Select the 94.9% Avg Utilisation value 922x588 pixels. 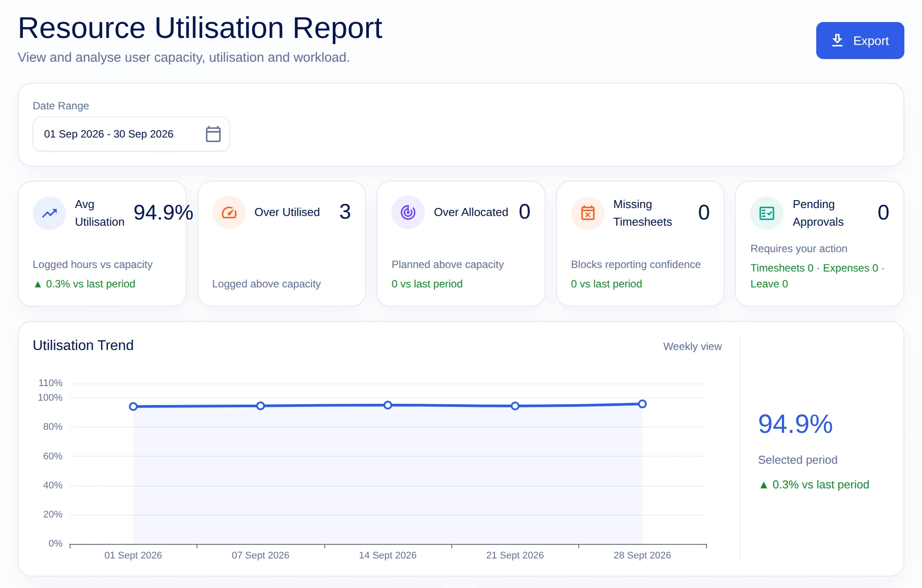coord(164,213)
